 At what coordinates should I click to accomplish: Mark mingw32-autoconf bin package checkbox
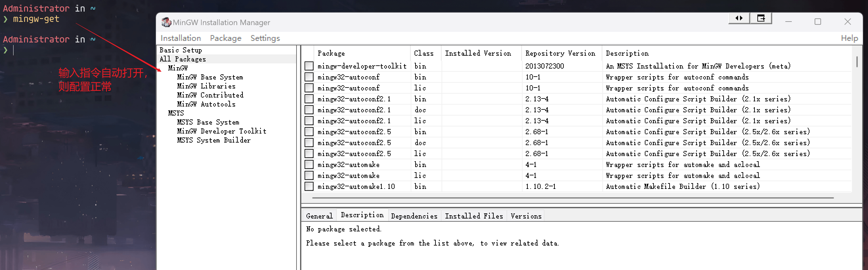tap(309, 77)
